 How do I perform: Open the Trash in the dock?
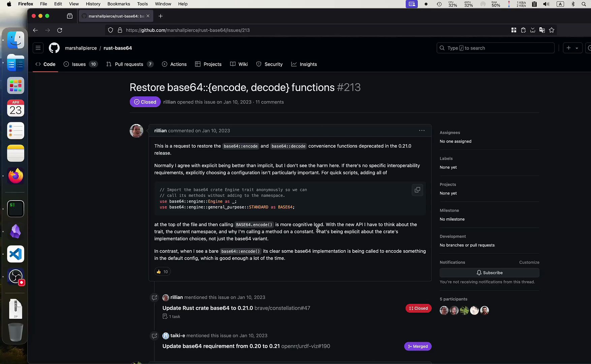point(15,332)
